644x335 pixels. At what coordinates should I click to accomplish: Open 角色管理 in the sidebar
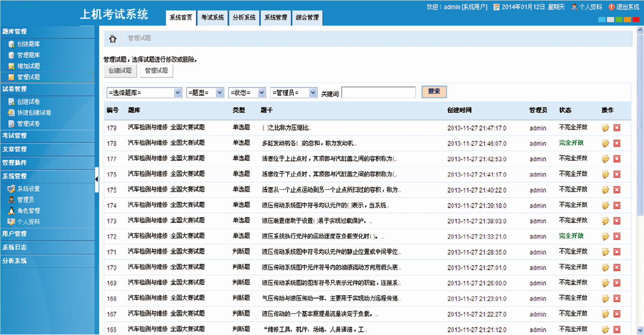[28, 211]
